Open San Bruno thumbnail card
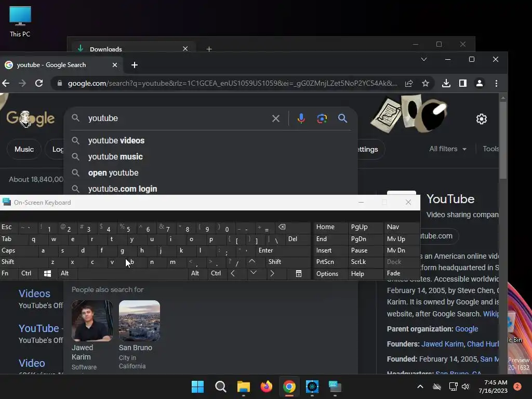This screenshot has height=399, width=532. coord(139,321)
